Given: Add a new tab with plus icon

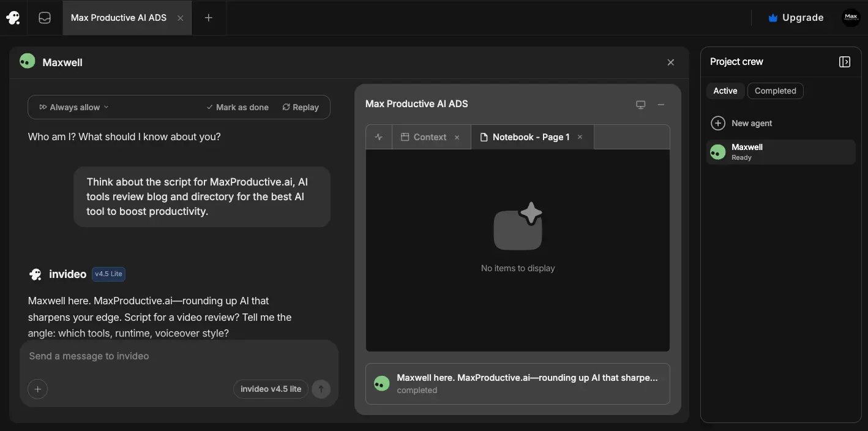Looking at the screenshot, I should tap(208, 18).
